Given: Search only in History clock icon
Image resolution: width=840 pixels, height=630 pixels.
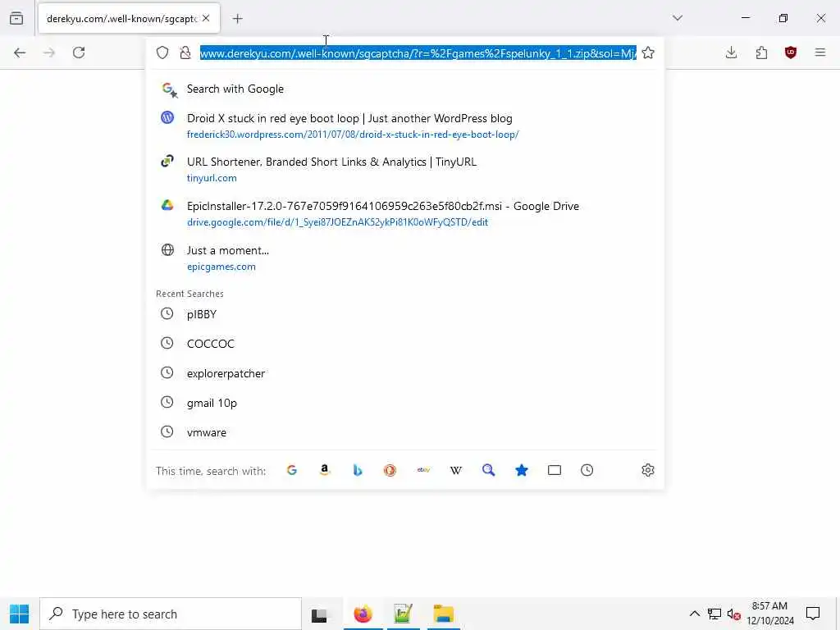Looking at the screenshot, I should [x=587, y=470].
